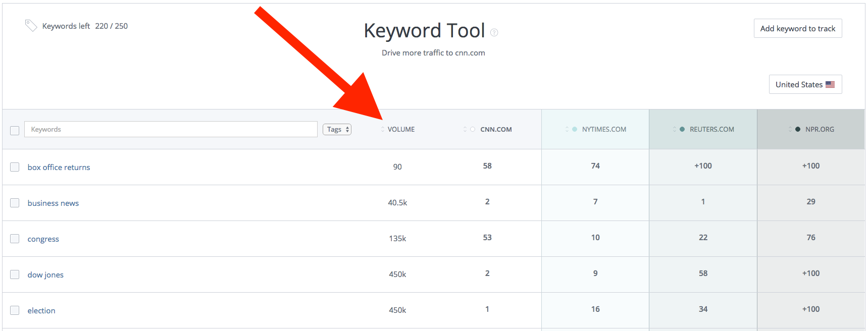Open the box office returns keyword
The image size is (868, 331).
pyautogui.click(x=59, y=167)
